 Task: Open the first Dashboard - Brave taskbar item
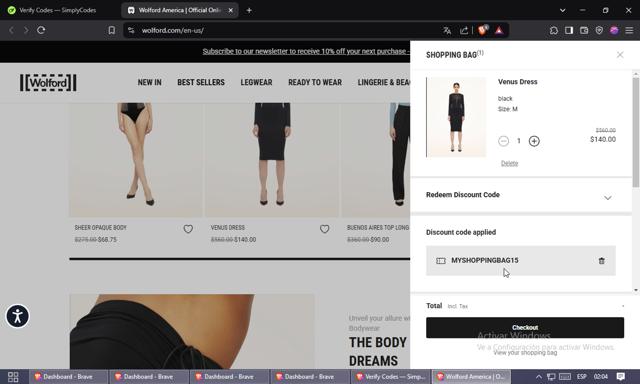click(68, 377)
